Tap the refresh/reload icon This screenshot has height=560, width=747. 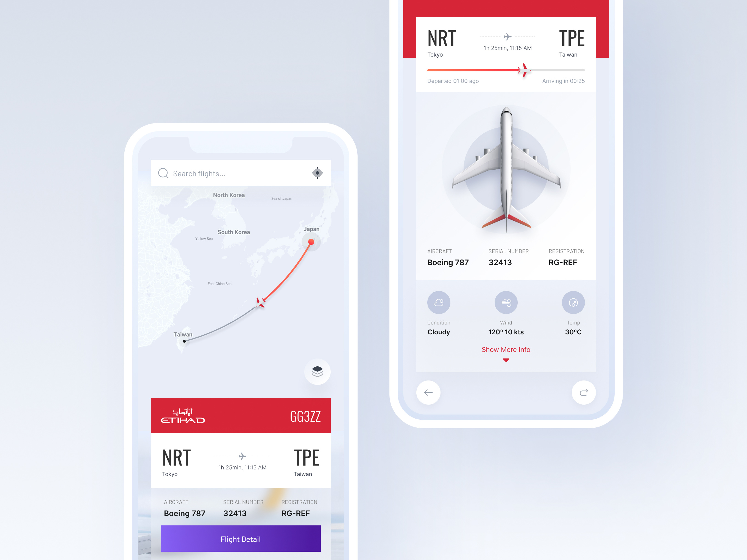tap(584, 391)
